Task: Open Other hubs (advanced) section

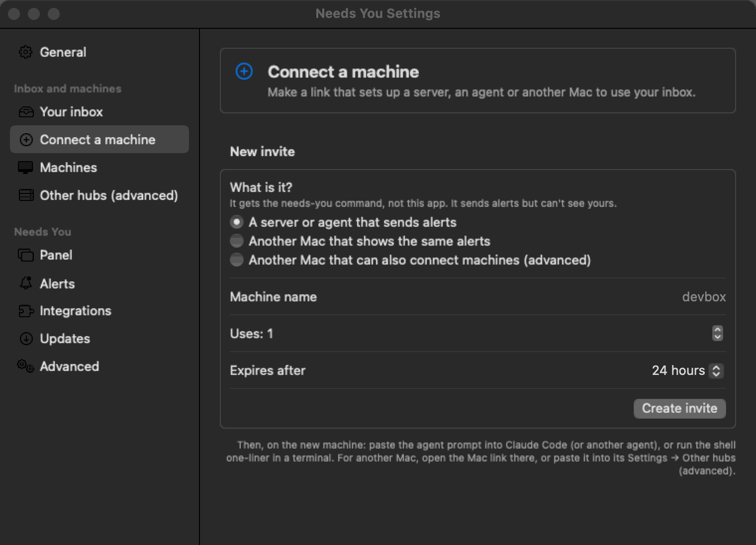Action: [x=99, y=195]
